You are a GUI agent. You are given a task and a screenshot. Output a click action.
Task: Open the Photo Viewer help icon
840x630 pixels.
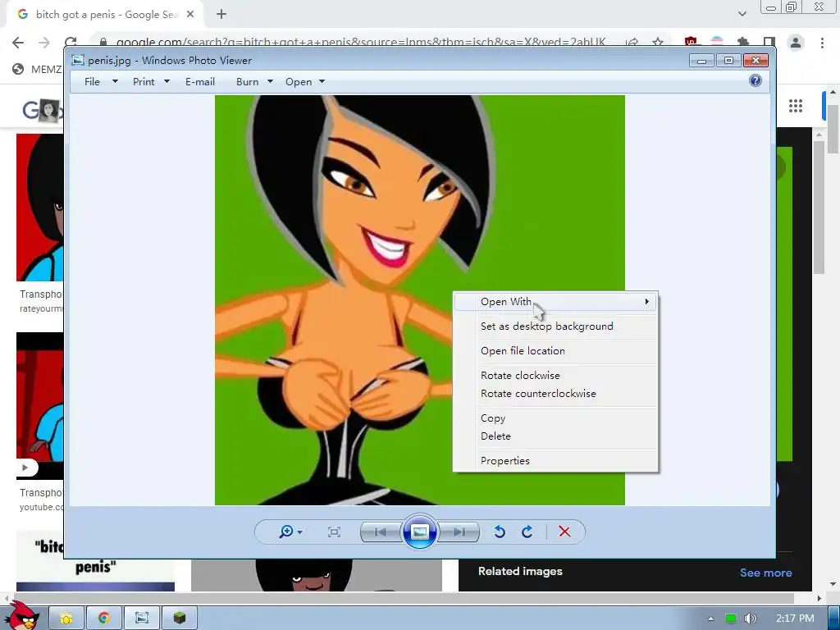coord(755,81)
